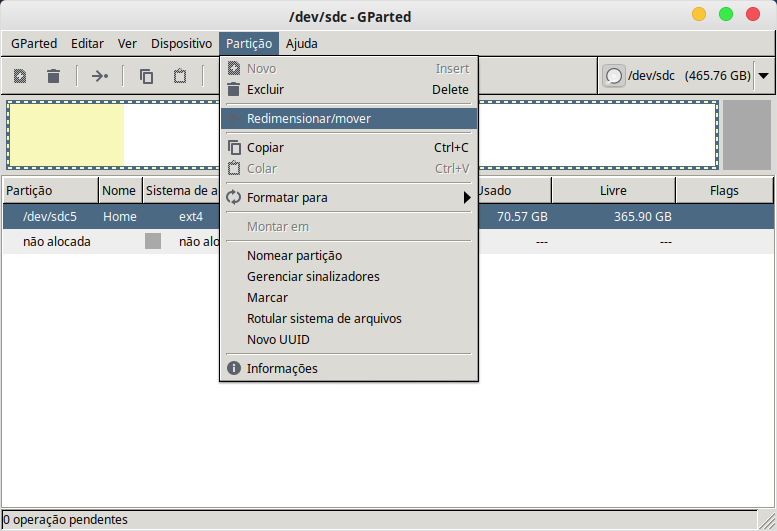The image size is (777, 531).
Task: Choose Marcar from the menu
Action: pyautogui.click(x=349, y=297)
